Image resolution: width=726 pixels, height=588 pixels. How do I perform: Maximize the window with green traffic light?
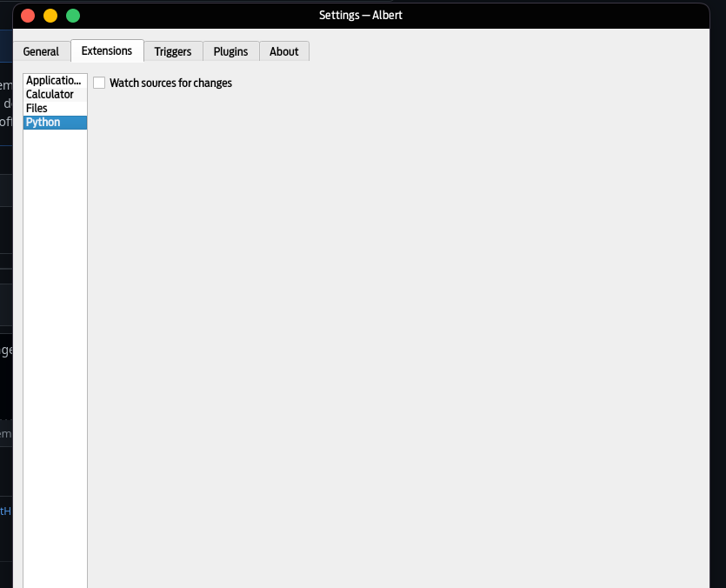tap(72, 15)
